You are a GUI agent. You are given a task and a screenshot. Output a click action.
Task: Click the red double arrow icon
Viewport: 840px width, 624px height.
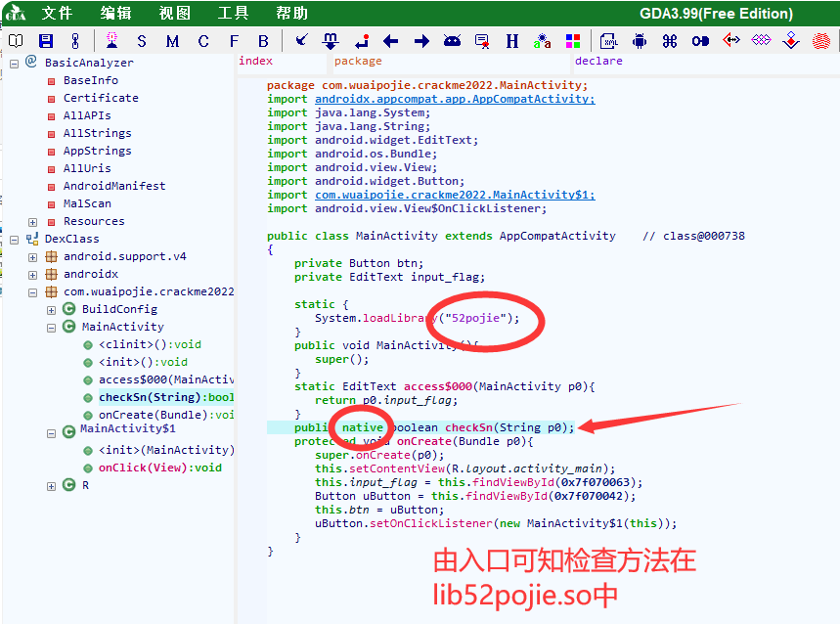click(731, 40)
